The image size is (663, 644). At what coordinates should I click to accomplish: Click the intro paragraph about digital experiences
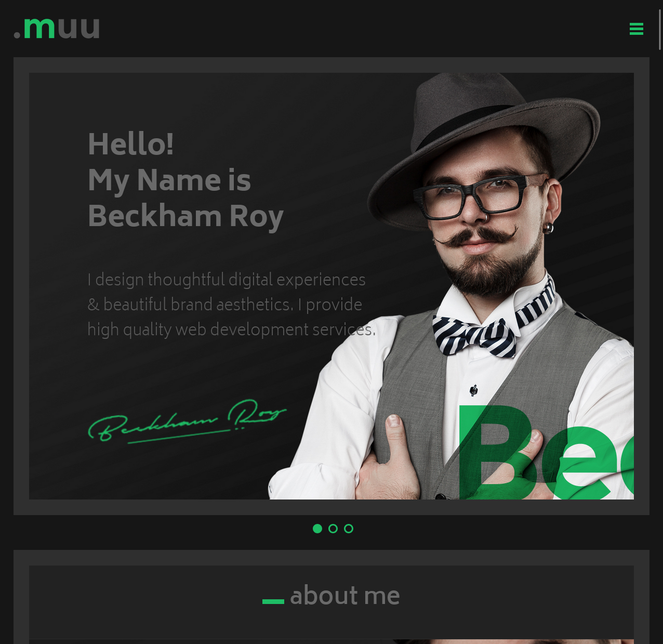tap(232, 305)
